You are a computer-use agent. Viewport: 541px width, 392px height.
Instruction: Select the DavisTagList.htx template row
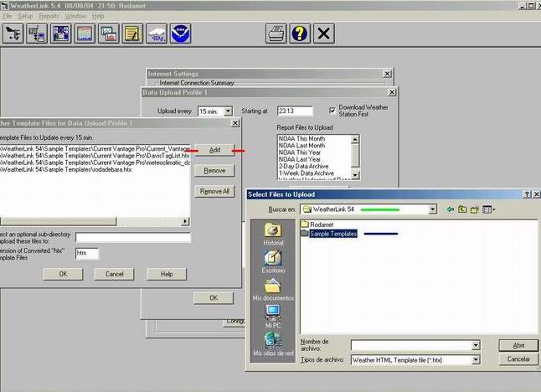(95, 156)
